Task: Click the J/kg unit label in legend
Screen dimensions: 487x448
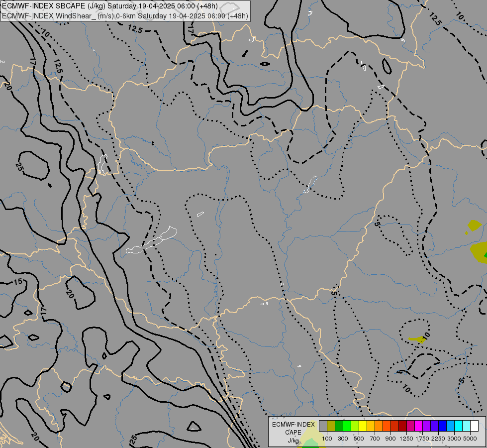Action: pyautogui.click(x=293, y=441)
